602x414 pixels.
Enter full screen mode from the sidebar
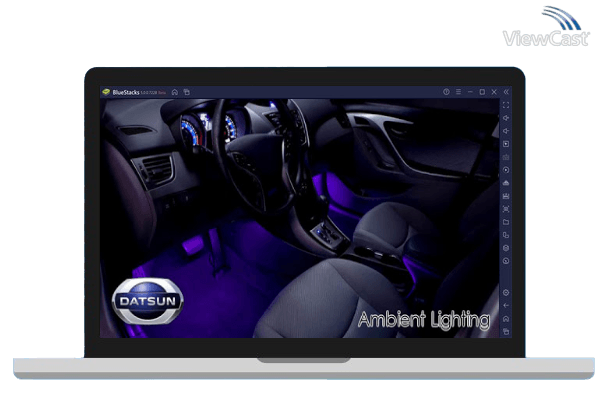[506, 105]
